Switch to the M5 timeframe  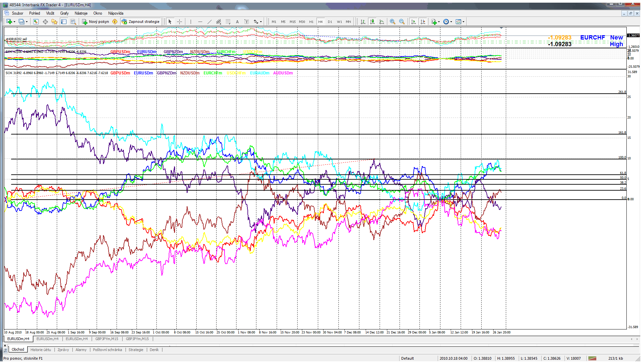pos(283,22)
